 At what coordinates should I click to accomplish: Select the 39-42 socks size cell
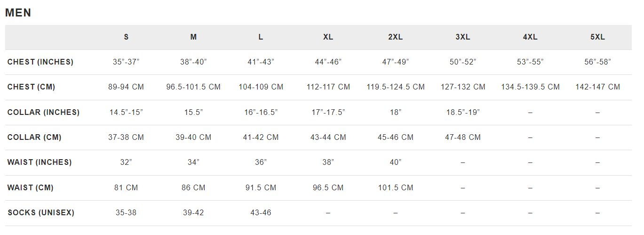[x=193, y=213]
